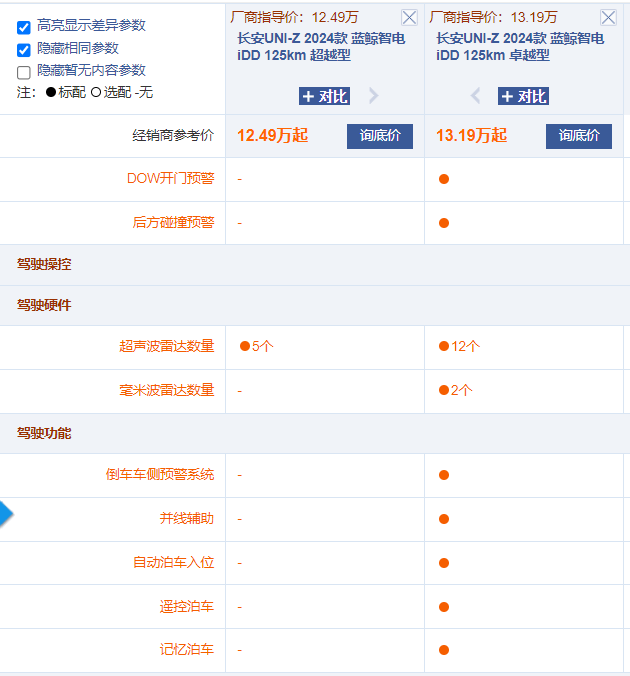Remove 卓越型 model with its X icon
Screen dimensions: 630x676
608,18
